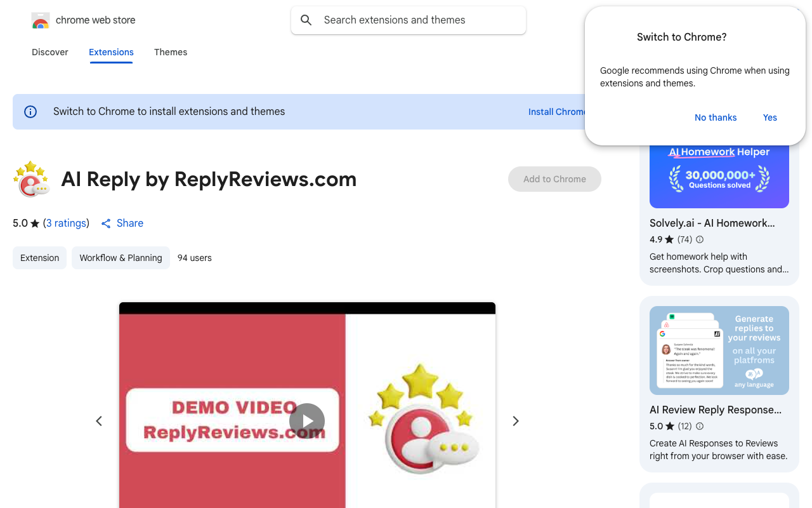Click the chrome web store title text
Viewport: 812px width, 508px height.
(x=96, y=20)
